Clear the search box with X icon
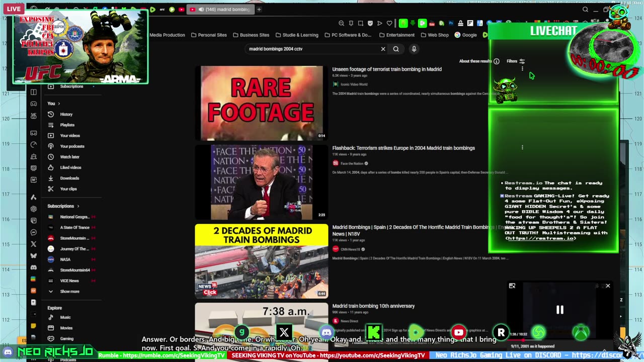 click(383, 49)
